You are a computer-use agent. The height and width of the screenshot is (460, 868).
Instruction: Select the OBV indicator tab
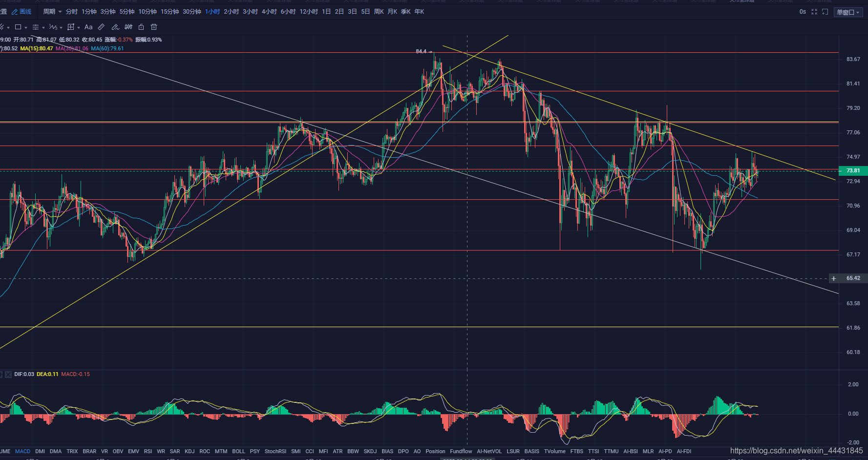118,452
